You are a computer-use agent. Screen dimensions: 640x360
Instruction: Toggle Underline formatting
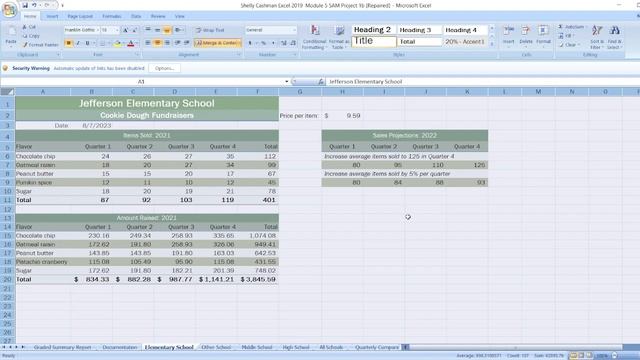click(x=87, y=43)
